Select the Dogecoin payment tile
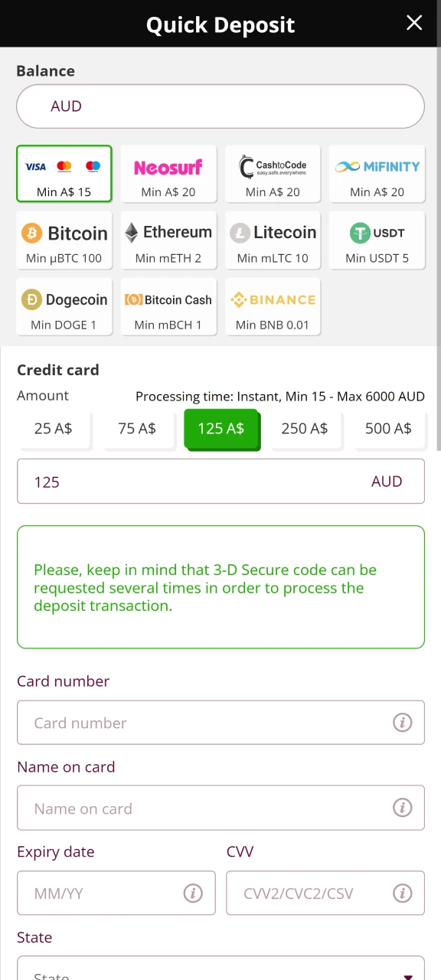The image size is (441, 980). pyautogui.click(x=64, y=306)
